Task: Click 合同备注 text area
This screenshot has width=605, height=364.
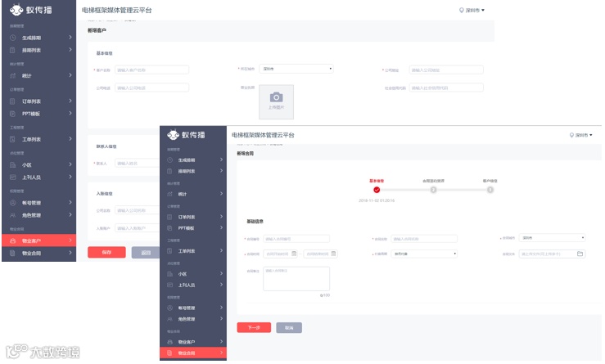Action: (x=296, y=279)
